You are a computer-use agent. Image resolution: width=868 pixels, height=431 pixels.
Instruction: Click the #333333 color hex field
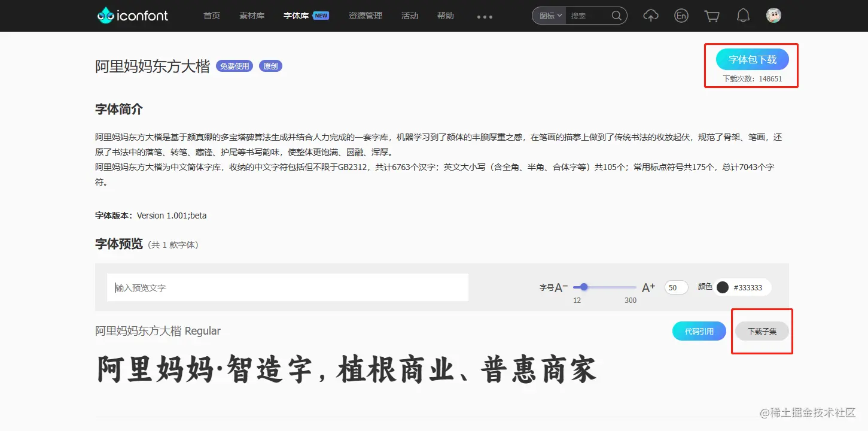(748, 287)
